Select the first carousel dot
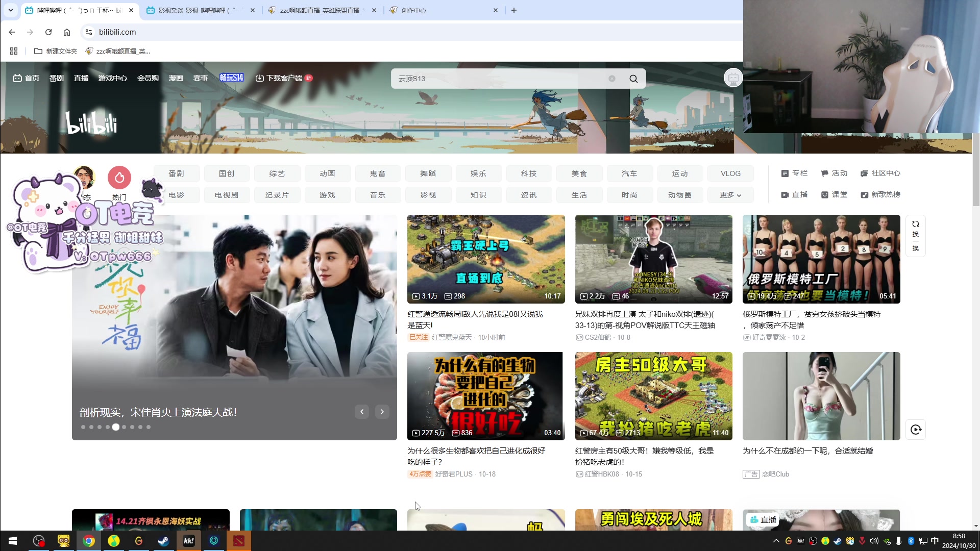 (83, 427)
